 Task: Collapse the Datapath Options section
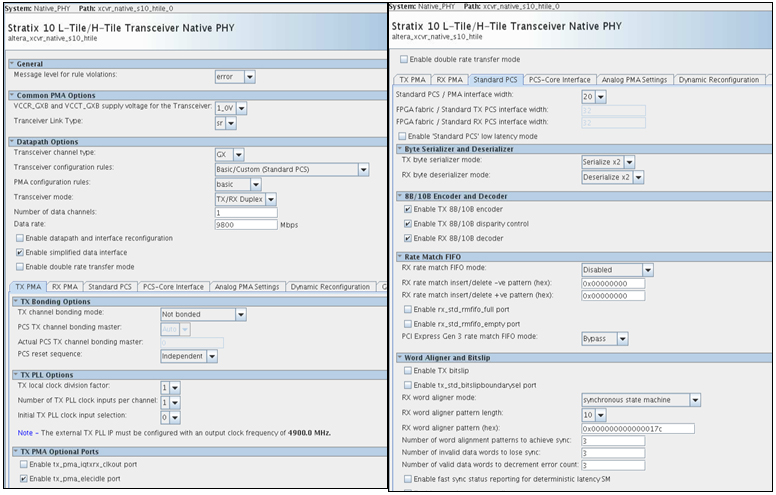point(12,142)
